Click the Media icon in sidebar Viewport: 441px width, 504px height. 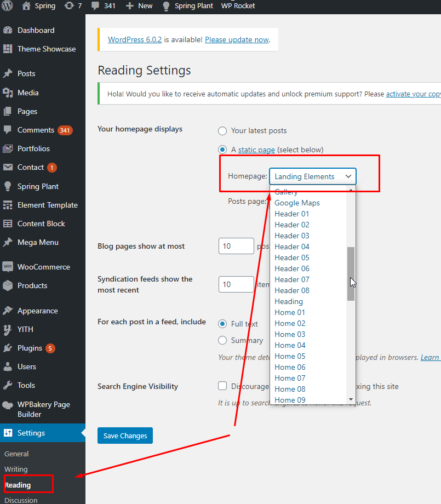click(8, 93)
